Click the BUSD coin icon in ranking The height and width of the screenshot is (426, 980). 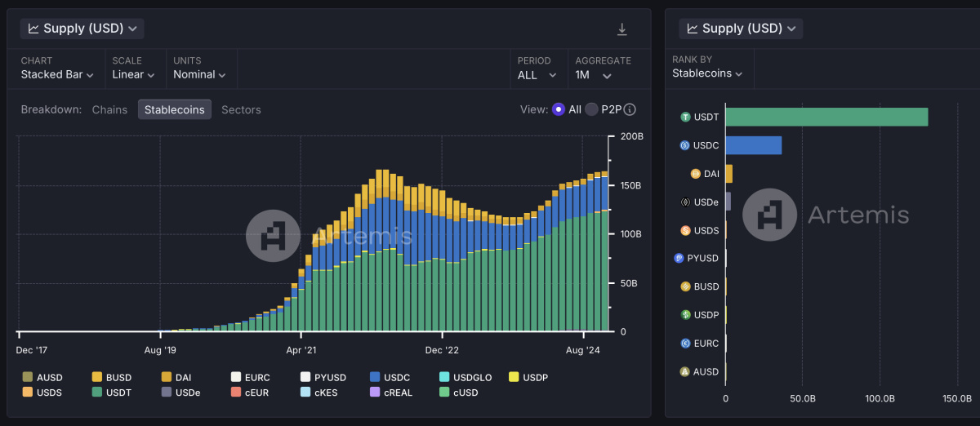click(685, 286)
